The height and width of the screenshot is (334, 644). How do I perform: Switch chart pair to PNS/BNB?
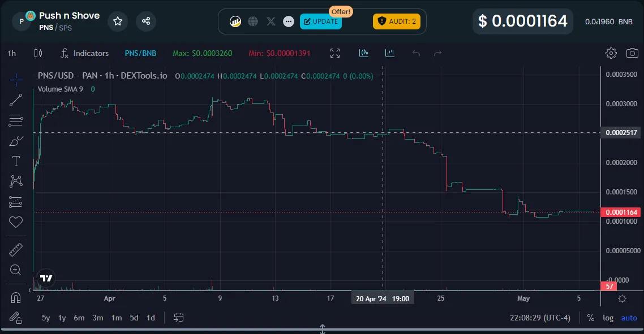click(140, 53)
